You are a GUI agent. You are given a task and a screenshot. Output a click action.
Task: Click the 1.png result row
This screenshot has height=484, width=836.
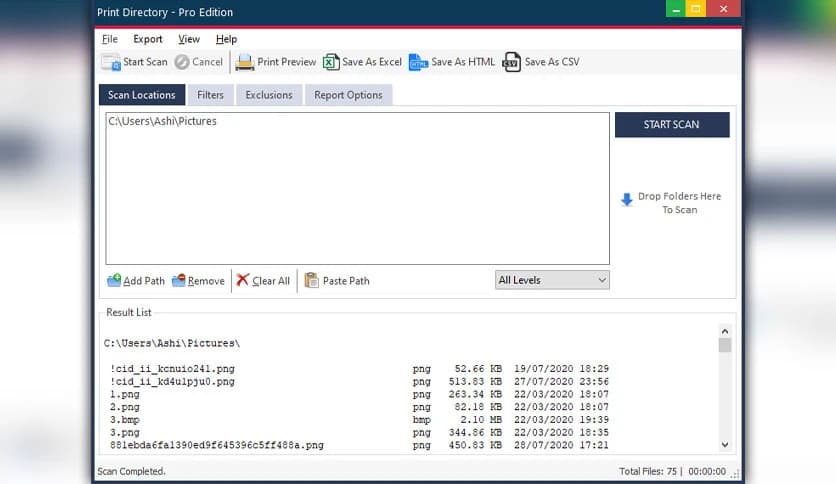359,394
